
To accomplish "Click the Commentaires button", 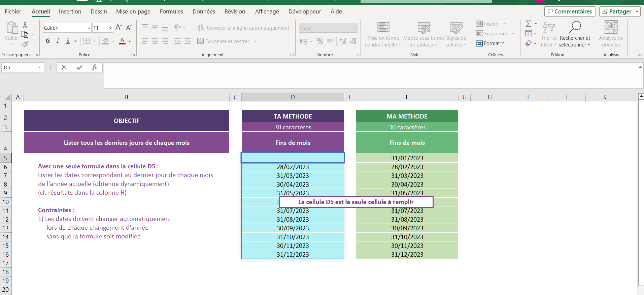I will pyautogui.click(x=570, y=11).
